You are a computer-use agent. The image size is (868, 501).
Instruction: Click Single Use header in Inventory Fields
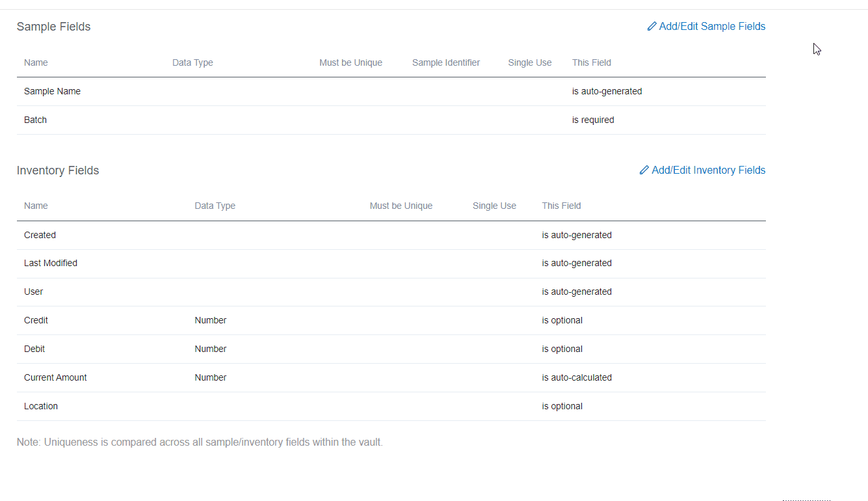(x=494, y=206)
